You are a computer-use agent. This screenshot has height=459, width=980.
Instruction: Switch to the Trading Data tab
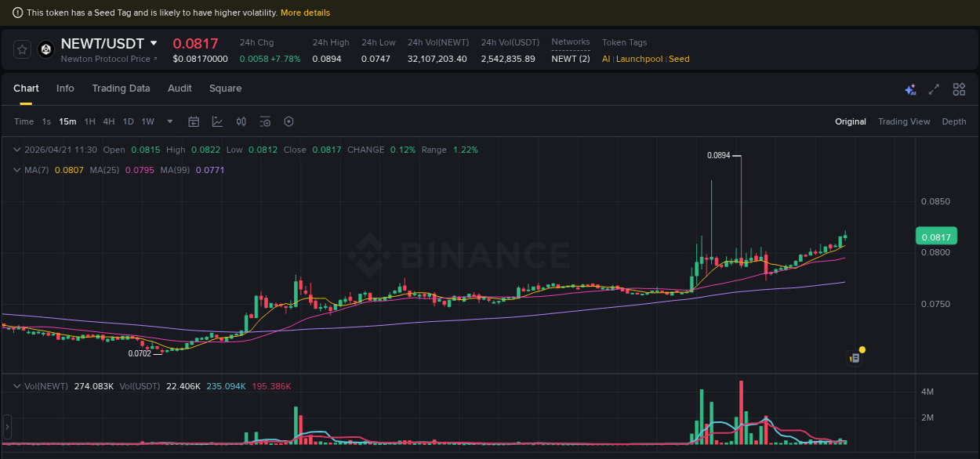pyautogui.click(x=121, y=89)
